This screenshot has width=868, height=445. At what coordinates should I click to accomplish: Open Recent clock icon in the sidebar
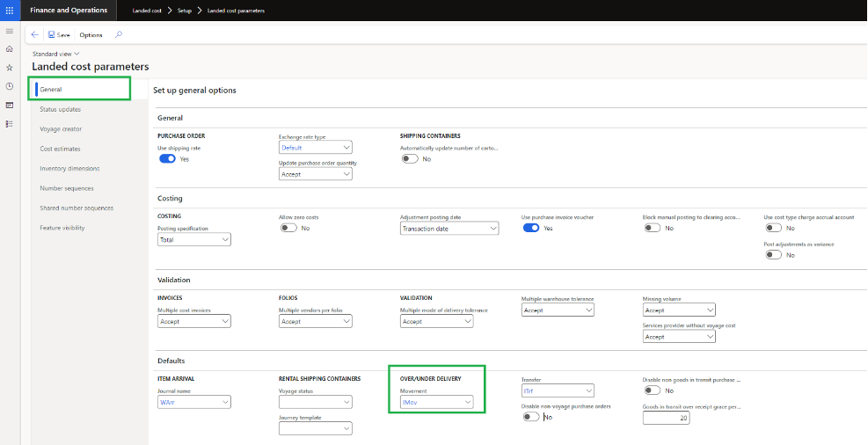(10, 86)
